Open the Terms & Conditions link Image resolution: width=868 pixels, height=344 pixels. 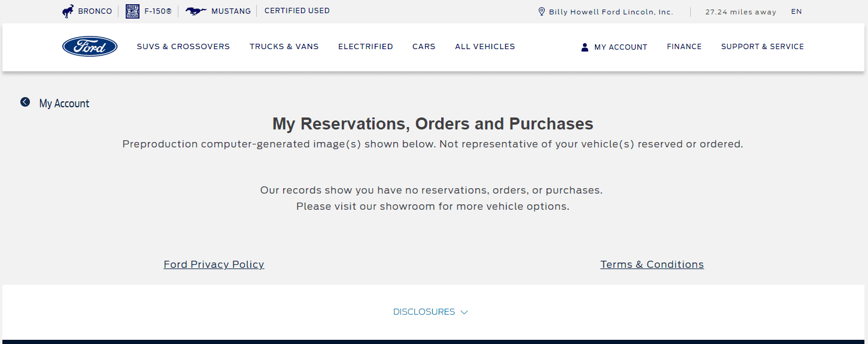[652, 264]
